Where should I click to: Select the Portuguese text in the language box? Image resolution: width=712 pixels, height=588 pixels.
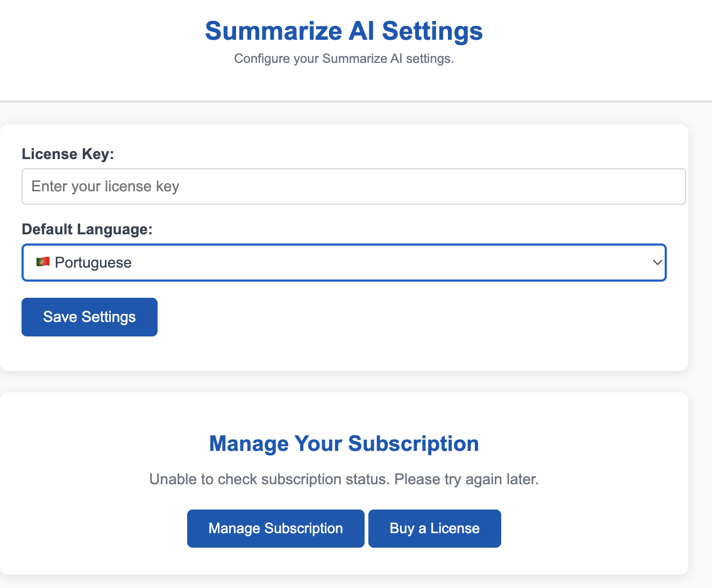coord(93,262)
